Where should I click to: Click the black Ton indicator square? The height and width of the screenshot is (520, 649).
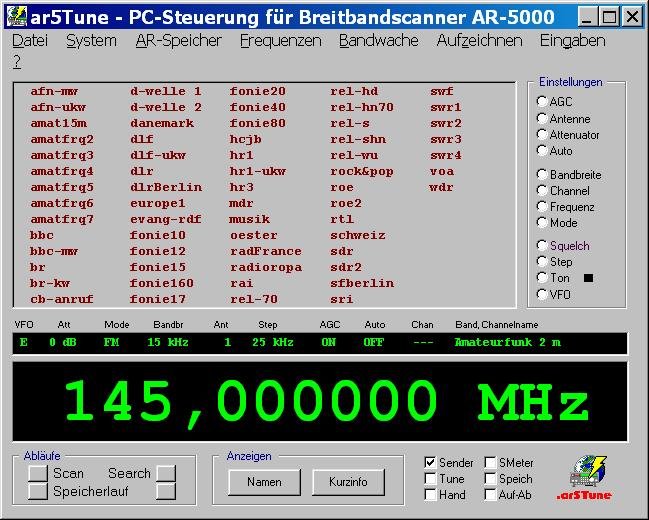[x=588, y=278]
